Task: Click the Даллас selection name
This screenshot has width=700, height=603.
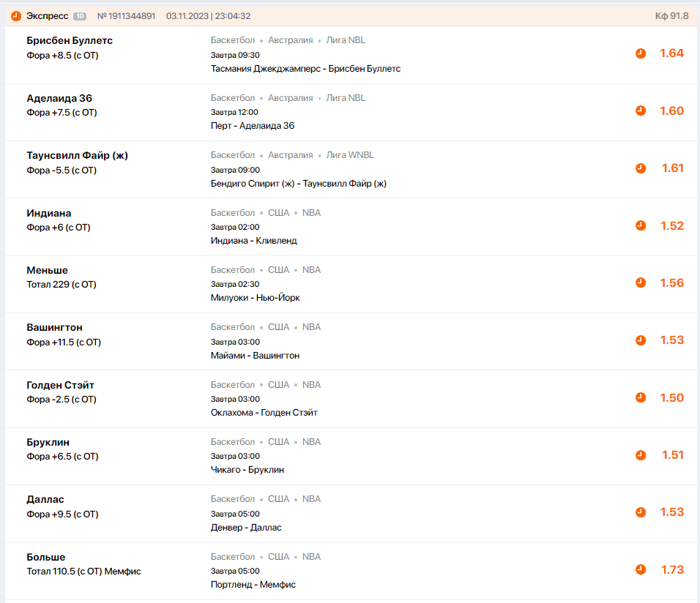Action: pos(45,499)
